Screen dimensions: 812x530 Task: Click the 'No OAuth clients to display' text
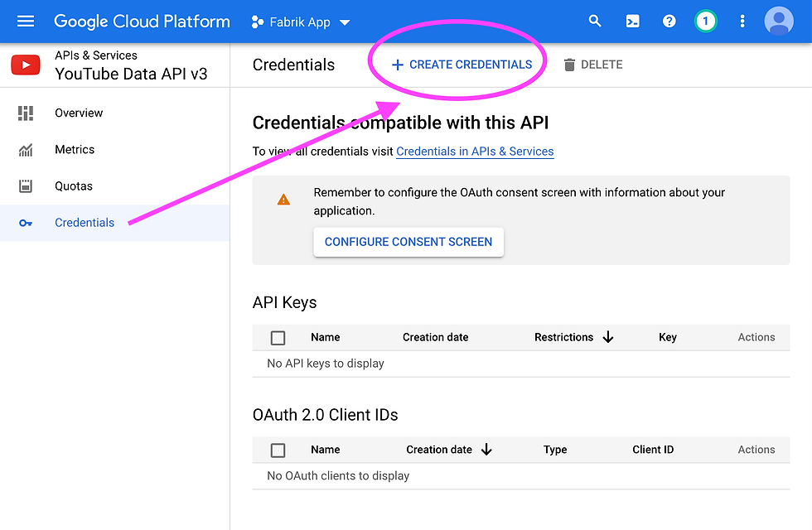pyautogui.click(x=338, y=476)
